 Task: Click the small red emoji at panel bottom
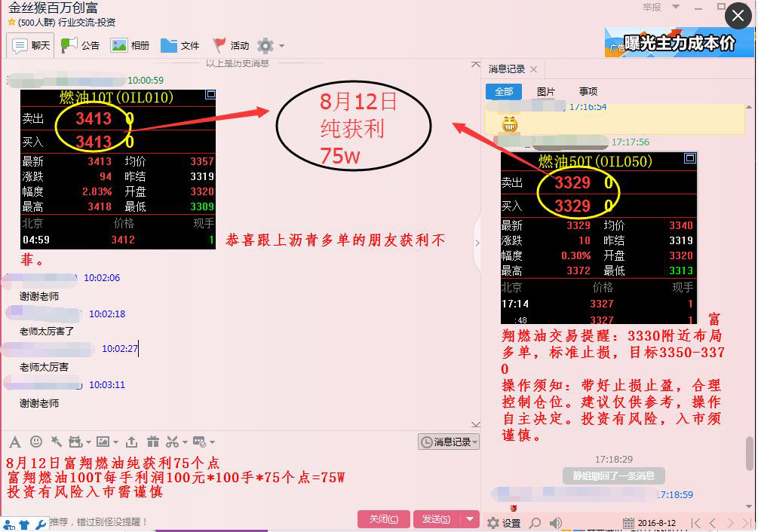point(514,508)
